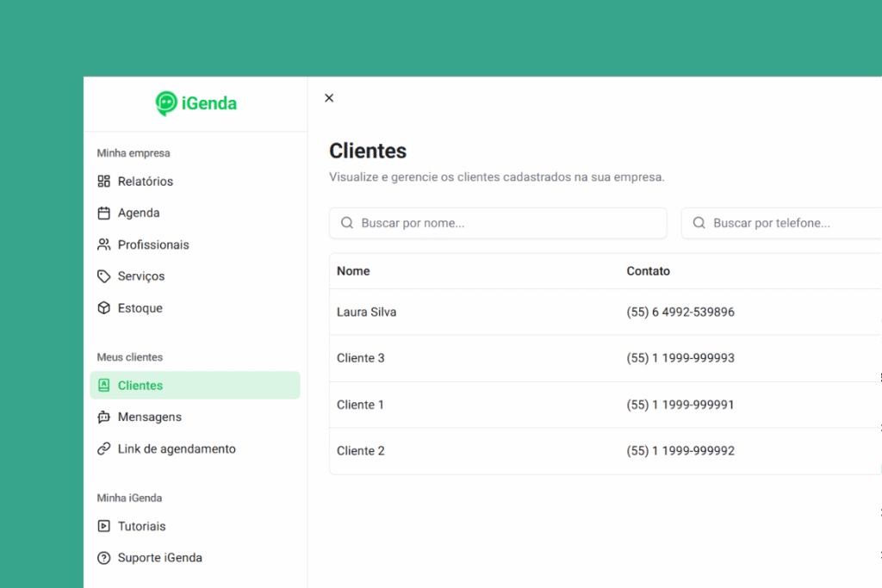The height and width of the screenshot is (588, 882).
Task: Click the Nome column header
Action: [x=353, y=271]
